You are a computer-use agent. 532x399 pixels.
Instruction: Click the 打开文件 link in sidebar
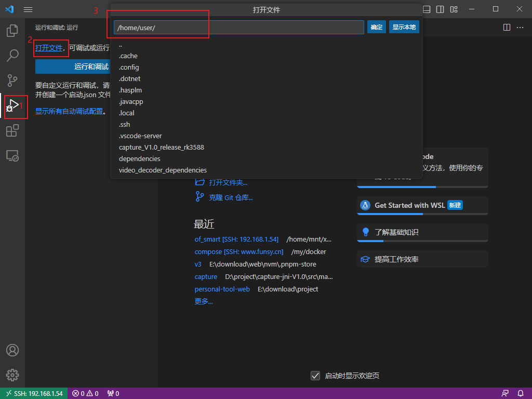pyautogui.click(x=49, y=48)
